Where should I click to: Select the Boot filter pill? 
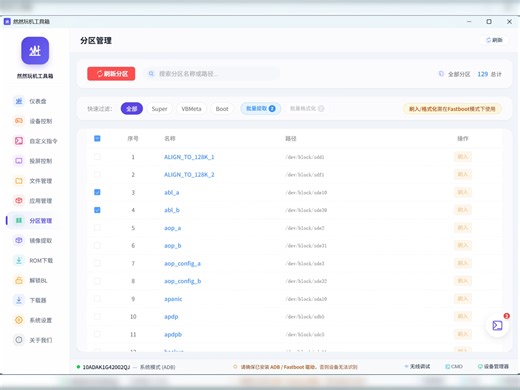[x=222, y=109]
